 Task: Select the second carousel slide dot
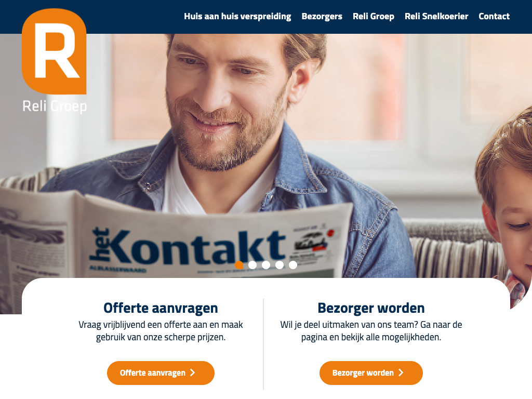(x=252, y=265)
